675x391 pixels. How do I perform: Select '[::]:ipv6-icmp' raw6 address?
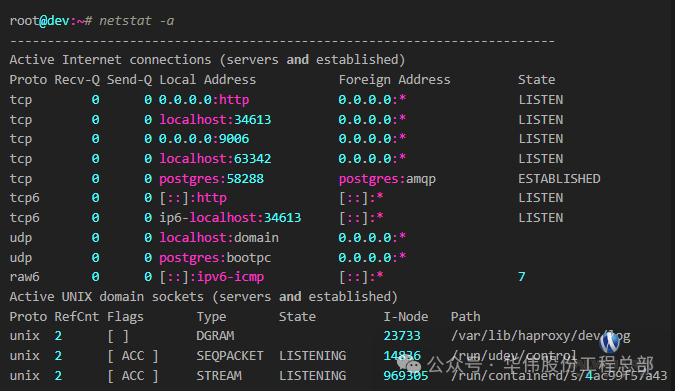[x=211, y=277]
